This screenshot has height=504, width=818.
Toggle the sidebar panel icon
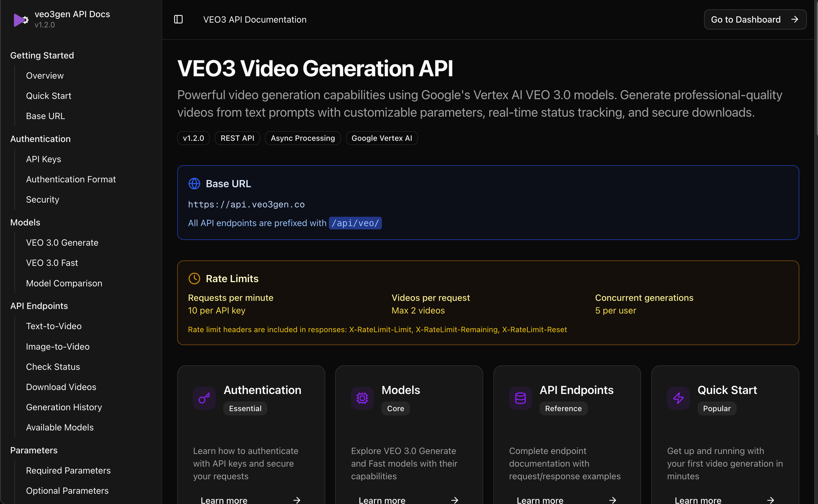coord(178,19)
